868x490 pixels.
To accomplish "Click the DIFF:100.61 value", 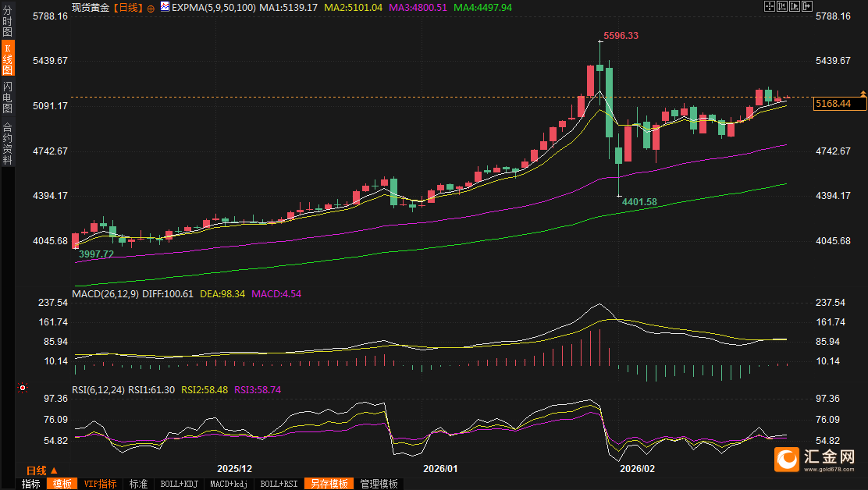I will coord(168,294).
